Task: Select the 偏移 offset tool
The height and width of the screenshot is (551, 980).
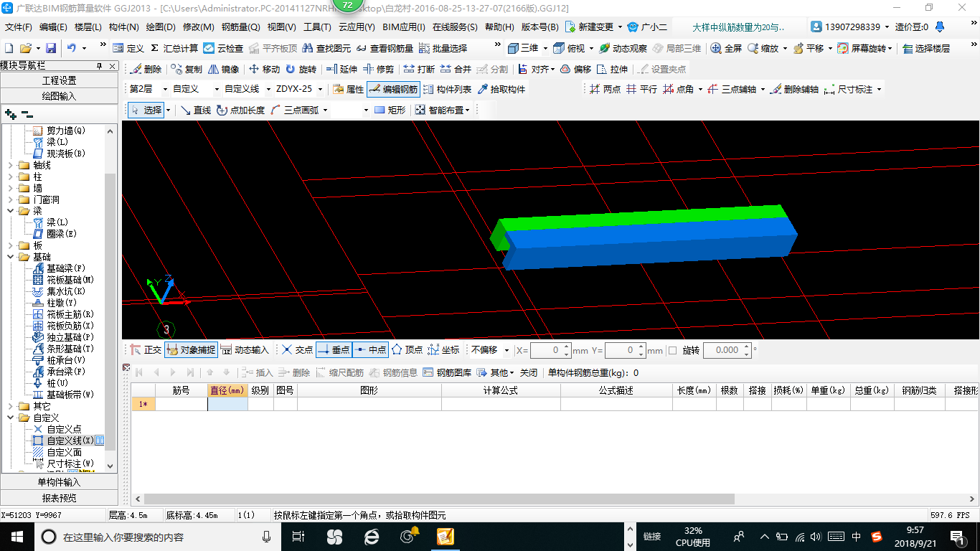Action: [x=575, y=70]
